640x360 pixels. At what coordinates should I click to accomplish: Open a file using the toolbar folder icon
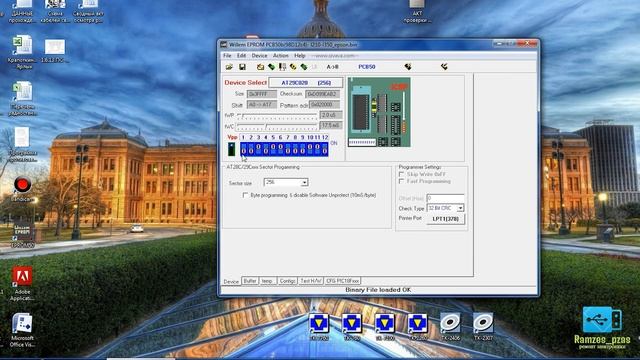229,67
